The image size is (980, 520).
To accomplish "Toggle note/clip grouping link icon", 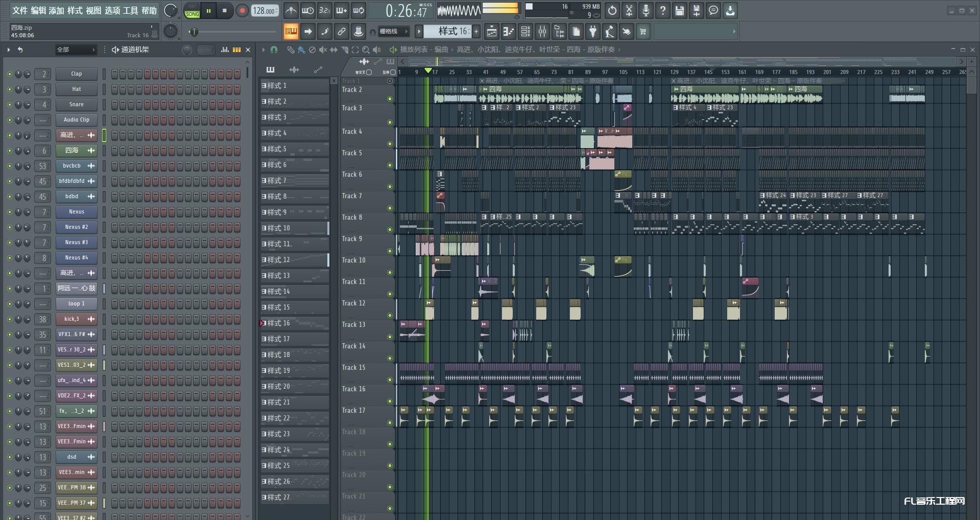I will pyautogui.click(x=342, y=32).
